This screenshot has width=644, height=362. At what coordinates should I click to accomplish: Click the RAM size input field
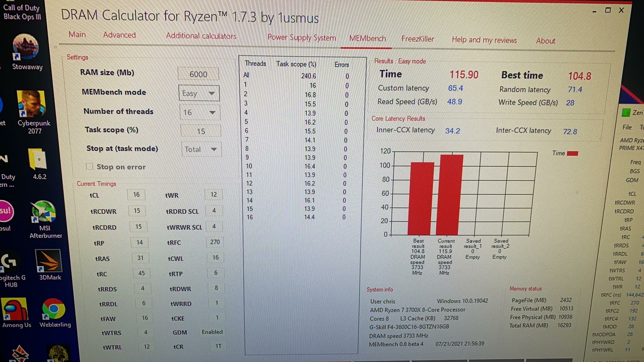coord(198,74)
